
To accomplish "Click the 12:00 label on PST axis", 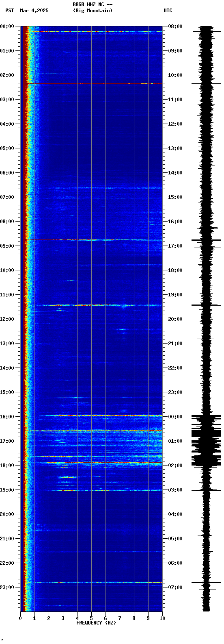I will [x=7, y=319].
